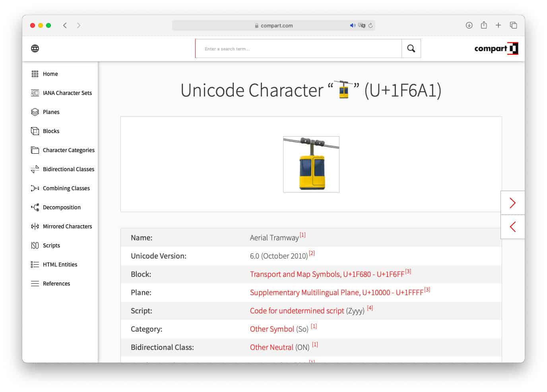Click the compart logo

click(495, 48)
